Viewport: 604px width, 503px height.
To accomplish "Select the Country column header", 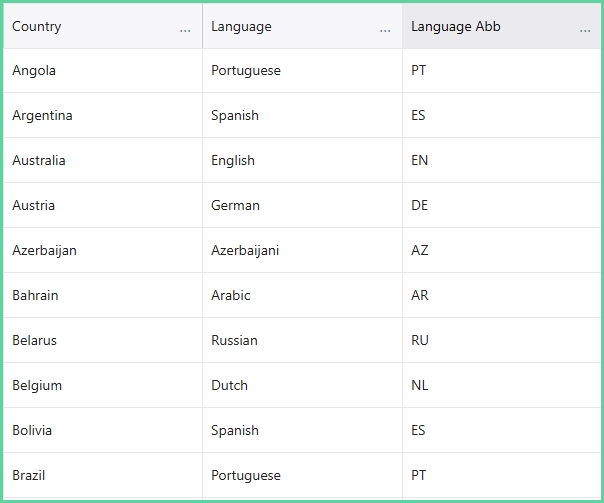I will (103, 26).
